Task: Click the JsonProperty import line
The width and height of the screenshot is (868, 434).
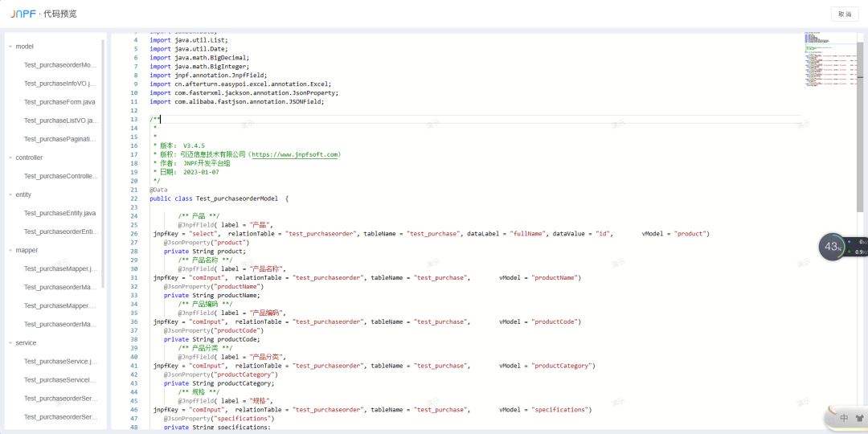Action: click(x=244, y=93)
